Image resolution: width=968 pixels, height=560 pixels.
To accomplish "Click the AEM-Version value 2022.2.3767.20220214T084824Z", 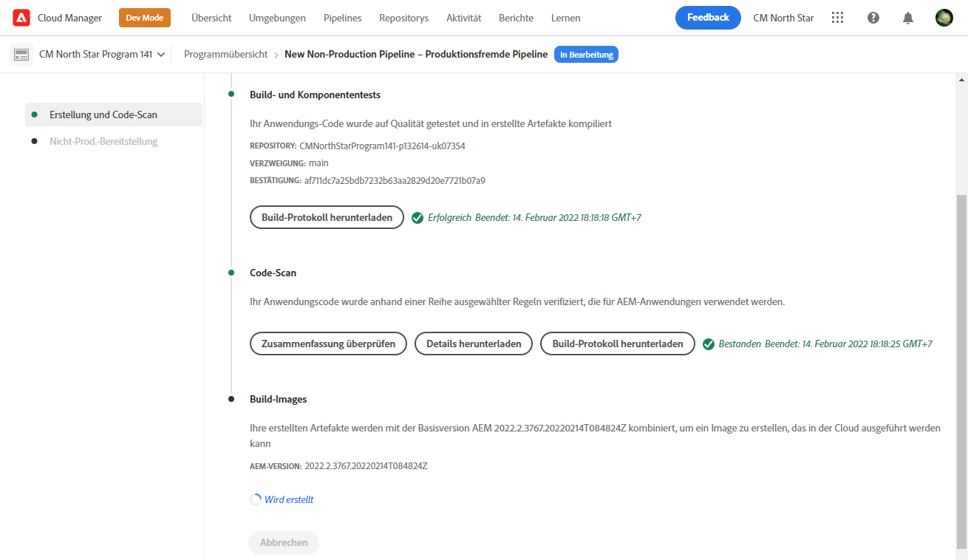I will (367, 466).
